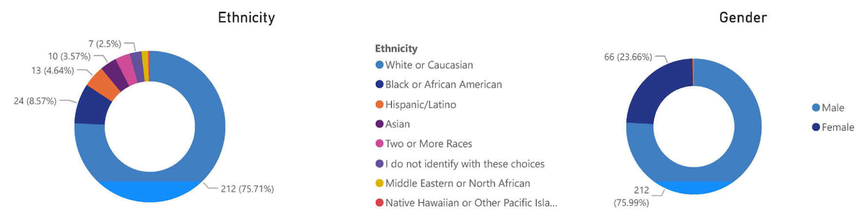Select the Native Hawaiian legend color dot

coord(379,203)
